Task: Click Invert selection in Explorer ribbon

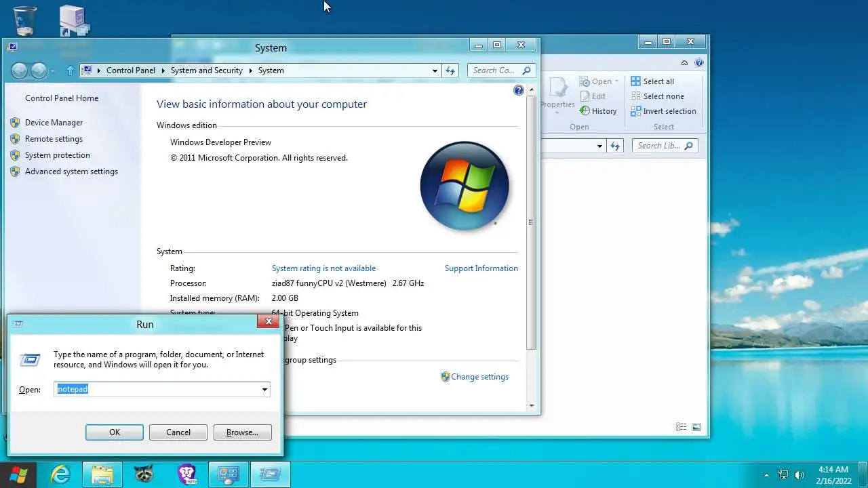Action: pos(663,111)
